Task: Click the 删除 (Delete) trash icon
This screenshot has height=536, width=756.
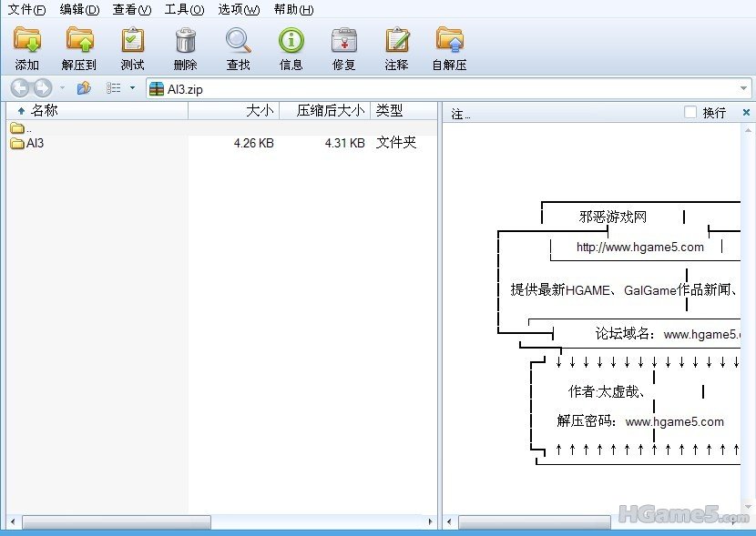Action: tap(185, 41)
